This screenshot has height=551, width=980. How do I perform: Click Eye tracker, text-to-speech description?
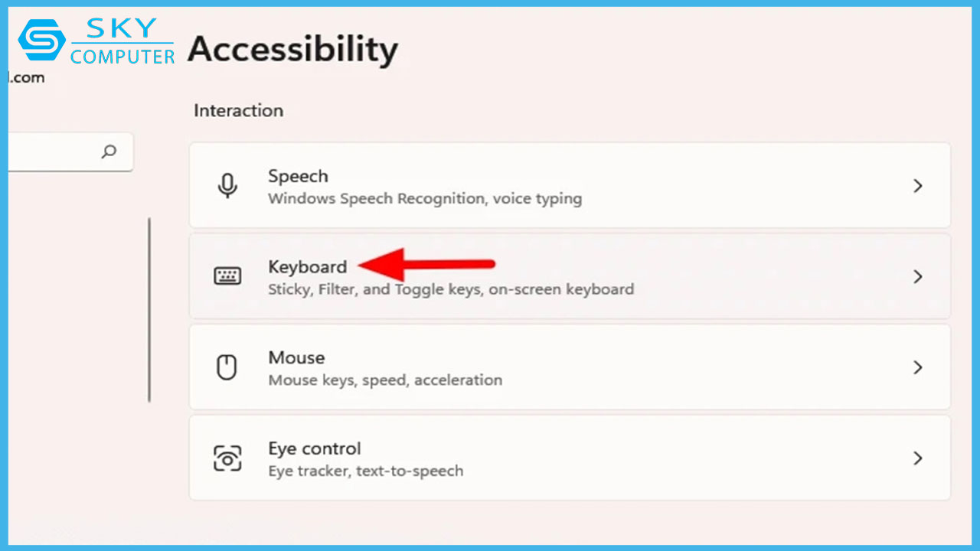point(365,471)
